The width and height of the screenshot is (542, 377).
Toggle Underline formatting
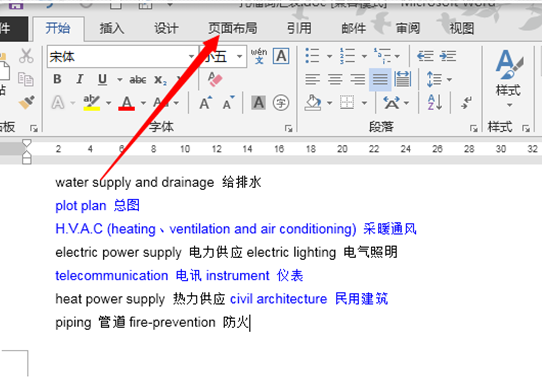102,80
